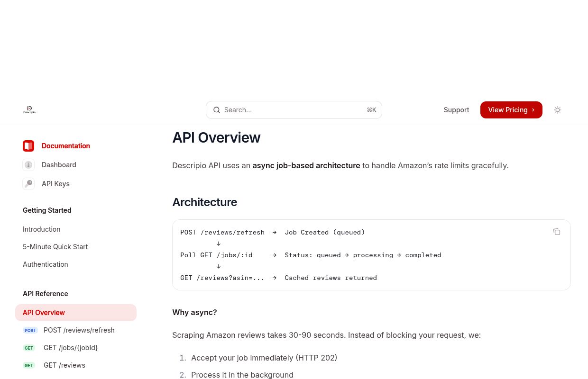Click the Why async? subheading
Viewport: 588px width, 379px height.
click(x=194, y=313)
